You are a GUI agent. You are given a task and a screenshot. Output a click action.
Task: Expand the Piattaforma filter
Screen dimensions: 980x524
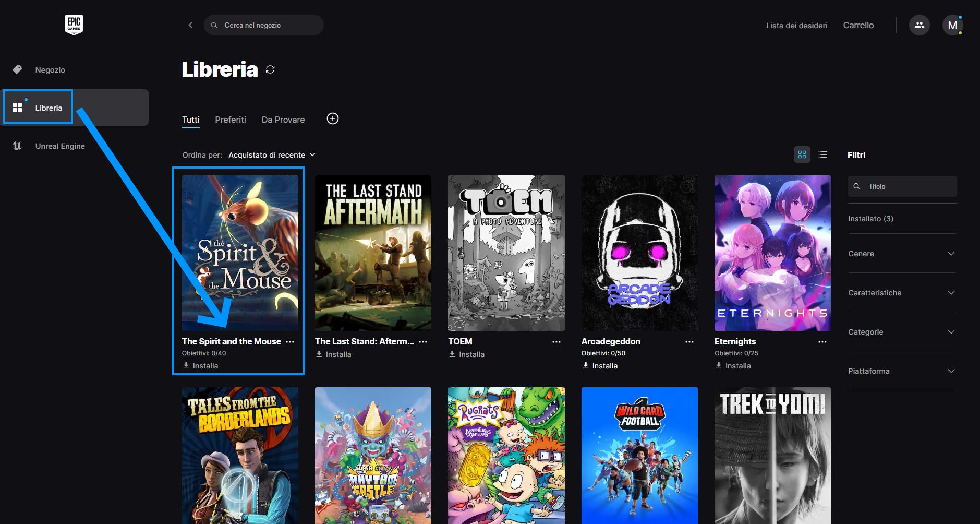(902, 371)
